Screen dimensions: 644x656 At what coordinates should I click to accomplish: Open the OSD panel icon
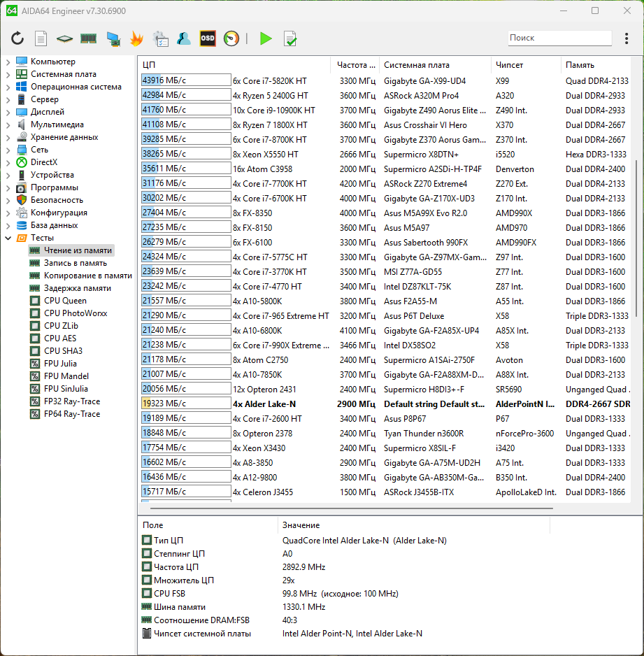[x=208, y=38]
